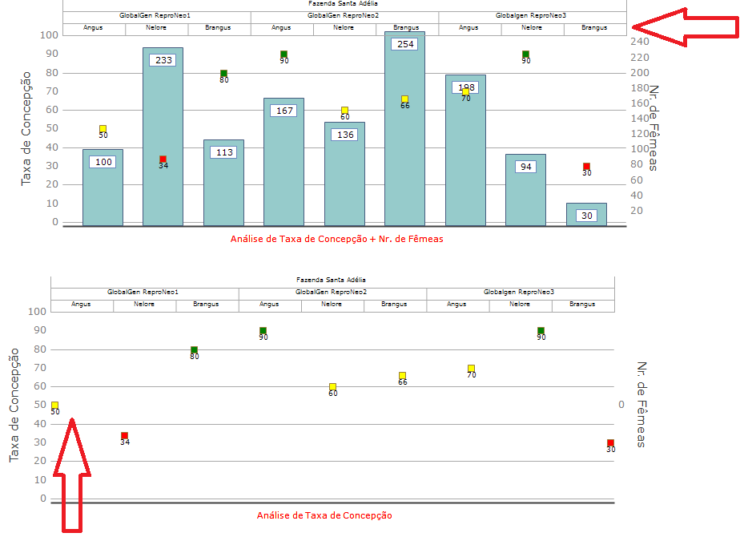Click 'GlobalGen ReproNeo2' header in lower chart

pyautogui.click(x=332, y=292)
